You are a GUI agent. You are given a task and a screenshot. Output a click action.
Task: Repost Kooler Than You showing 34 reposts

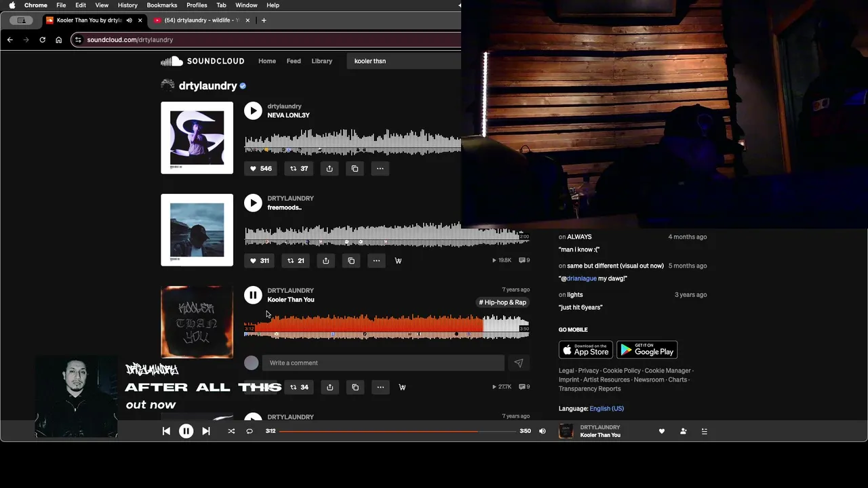pyautogui.click(x=299, y=388)
